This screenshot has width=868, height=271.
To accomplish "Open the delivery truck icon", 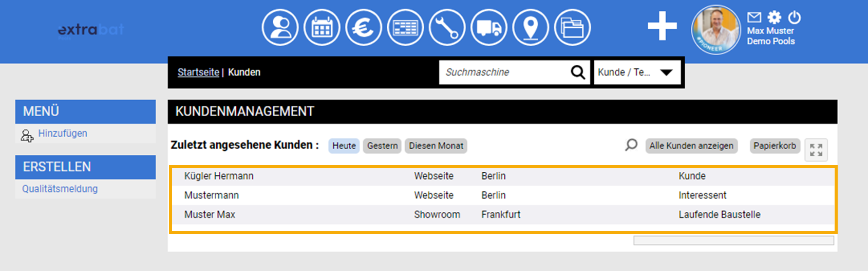I will click(x=489, y=27).
